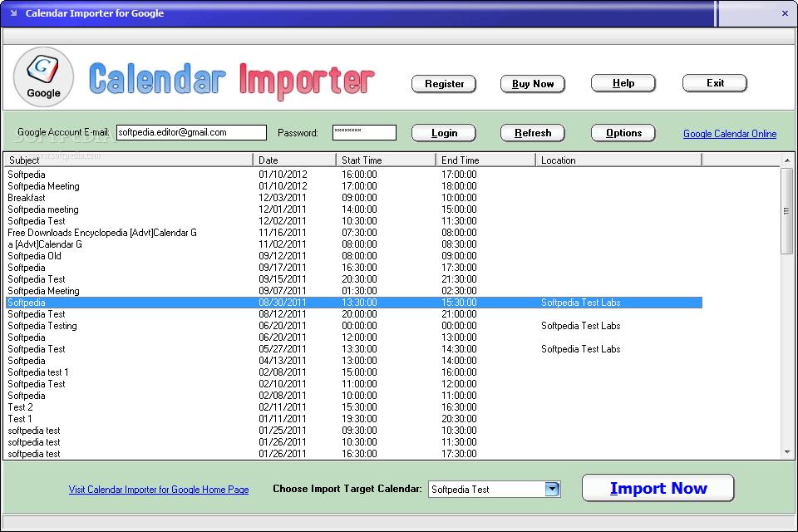Click the start time 20:30:00 cell
The image size is (798, 532).
[x=359, y=279]
